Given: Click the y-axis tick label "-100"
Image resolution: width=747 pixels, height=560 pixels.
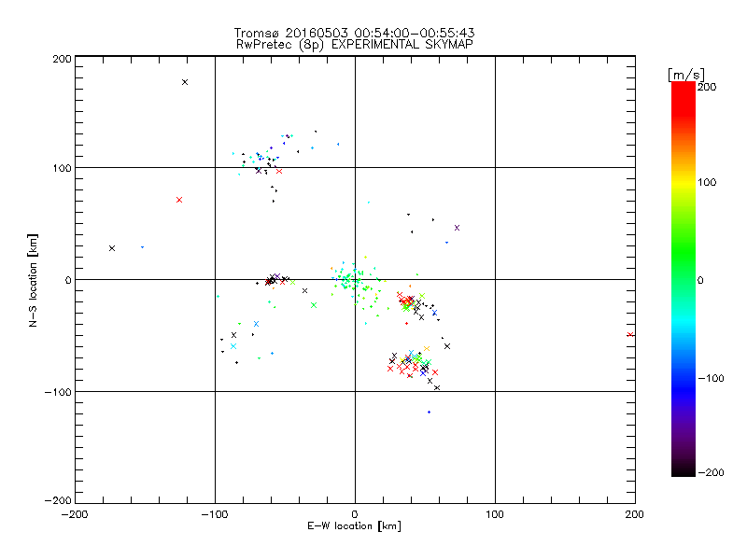Looking at the screenshot, I should (58, 392).
